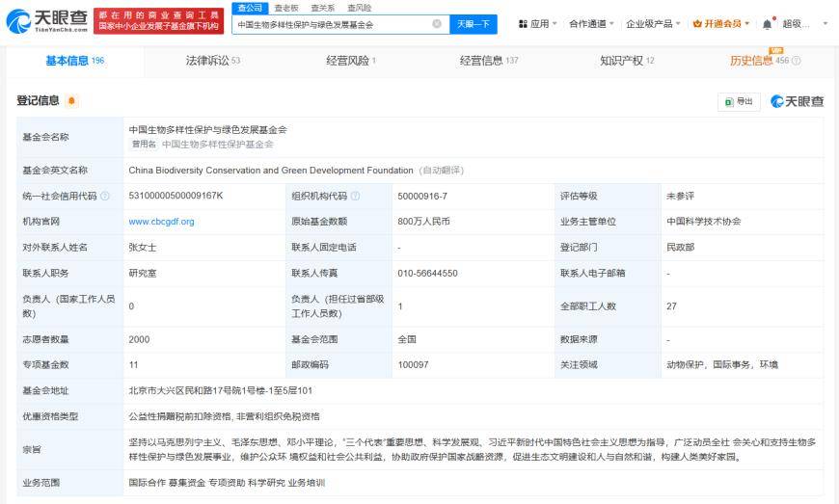Click the fax number 010-56644550
This screenshot has width=839, height=504.
(x=427, y=273)
